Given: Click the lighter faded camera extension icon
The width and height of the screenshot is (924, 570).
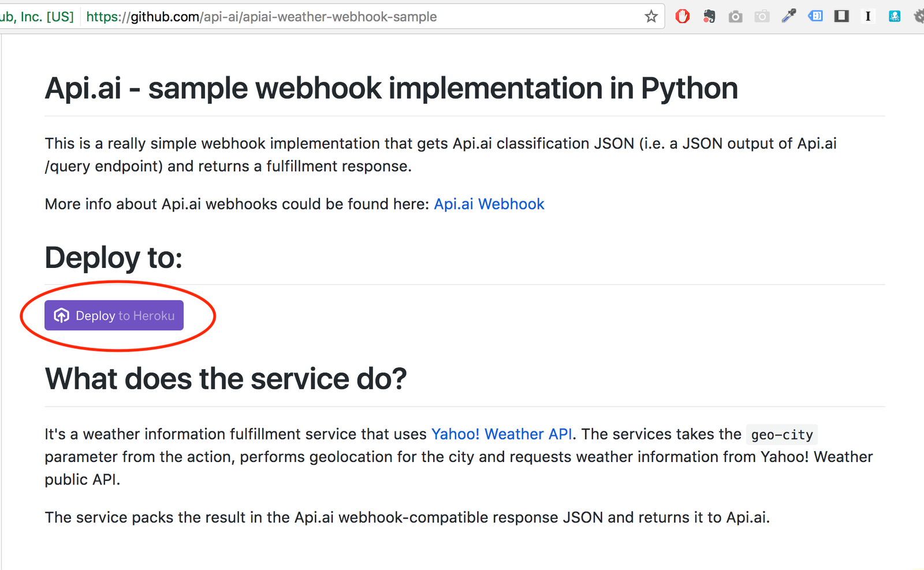Looking at the screenshot, I should (762, 17).
